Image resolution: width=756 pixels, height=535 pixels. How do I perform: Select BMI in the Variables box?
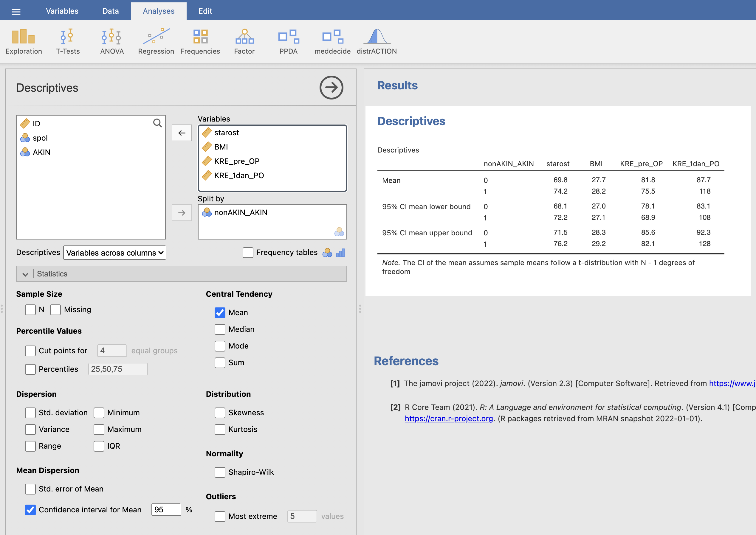point(272,147)
